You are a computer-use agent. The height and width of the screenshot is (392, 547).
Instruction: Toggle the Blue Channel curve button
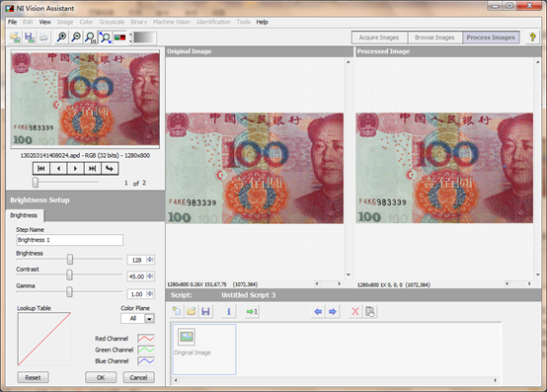pos(146,360)
